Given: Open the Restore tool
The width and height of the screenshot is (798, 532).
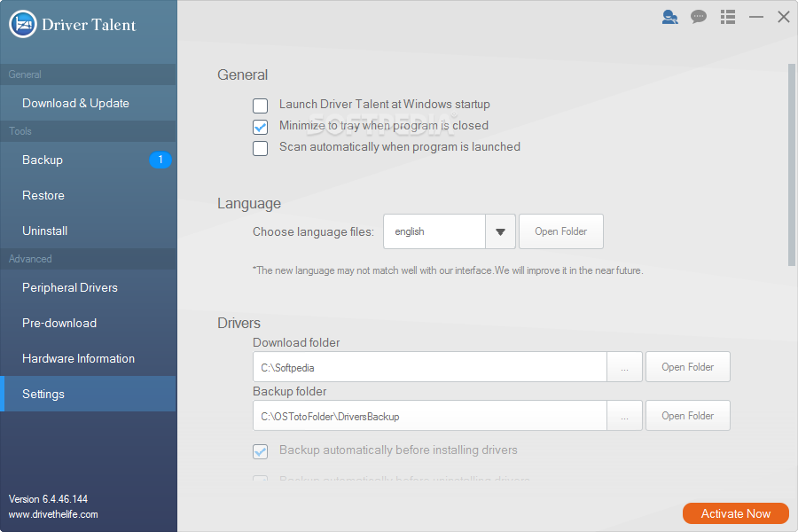Looking at the screenshot, I should [89, 195].
